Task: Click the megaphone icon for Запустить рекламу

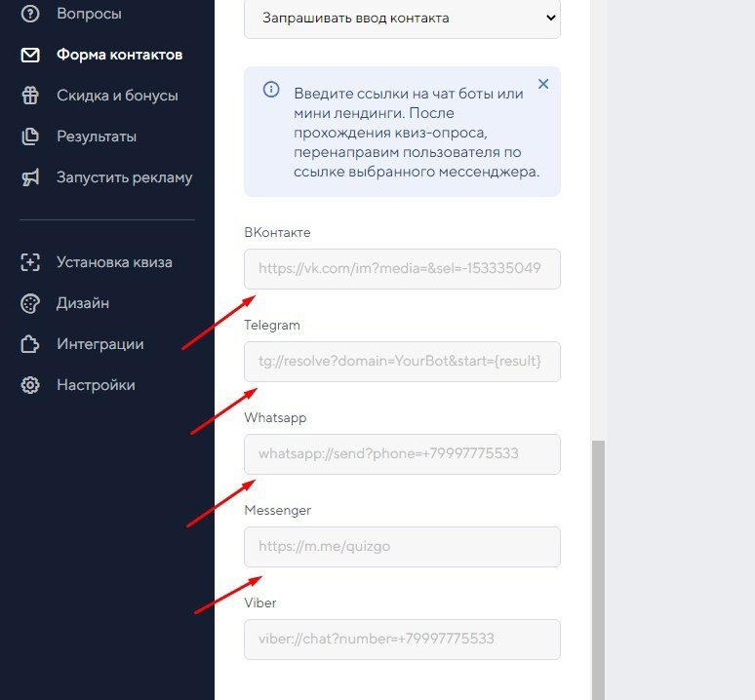Action: point(30,177)
